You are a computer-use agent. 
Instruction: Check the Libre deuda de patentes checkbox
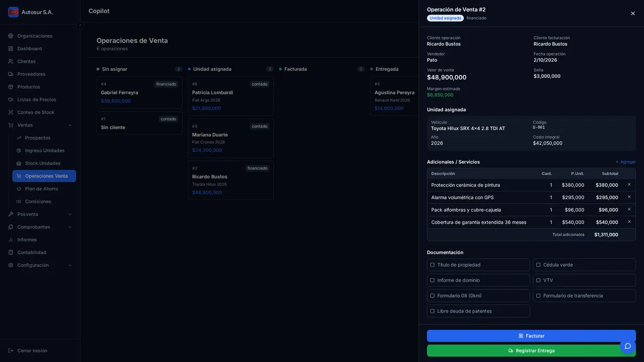coord(432,311)
